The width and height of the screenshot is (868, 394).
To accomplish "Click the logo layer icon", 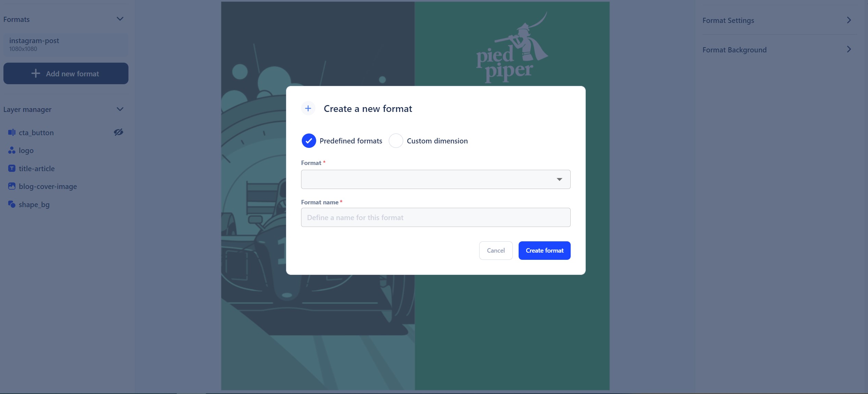I will pos(12,150).
